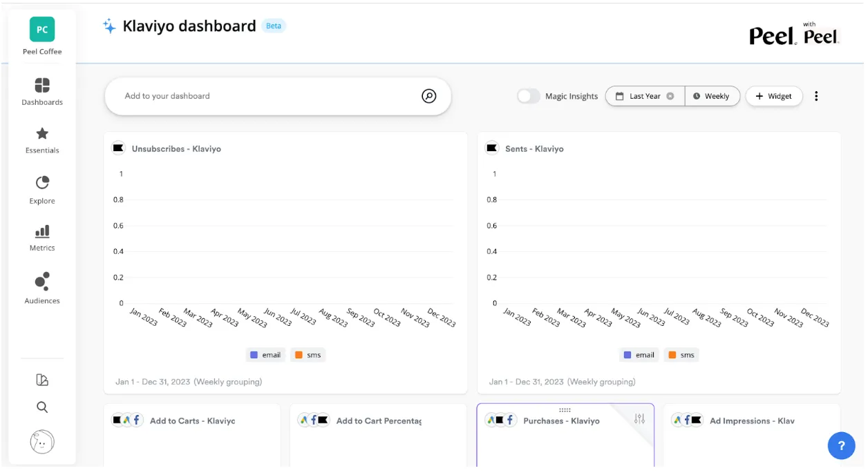Image resolution: width=868 pixels, height=475 pixels.
Task: Open Dashboards in the sidebar
Action: [x=42, y=92]
